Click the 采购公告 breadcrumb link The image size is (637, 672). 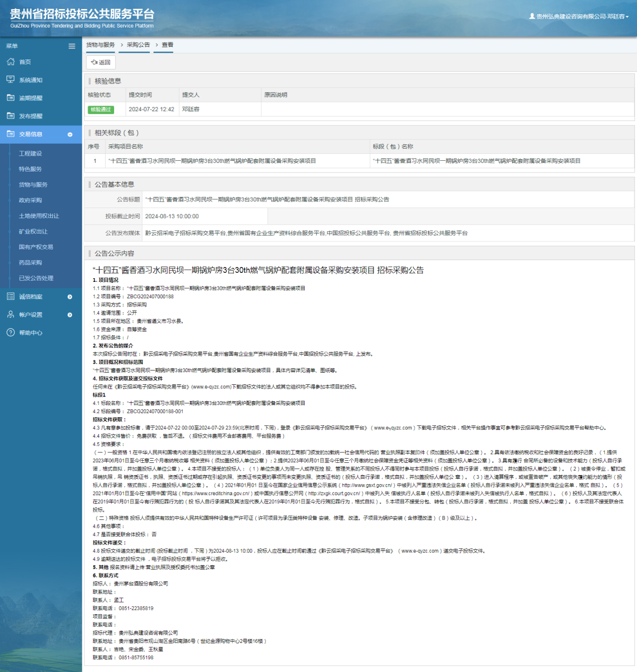pos(138,45)
